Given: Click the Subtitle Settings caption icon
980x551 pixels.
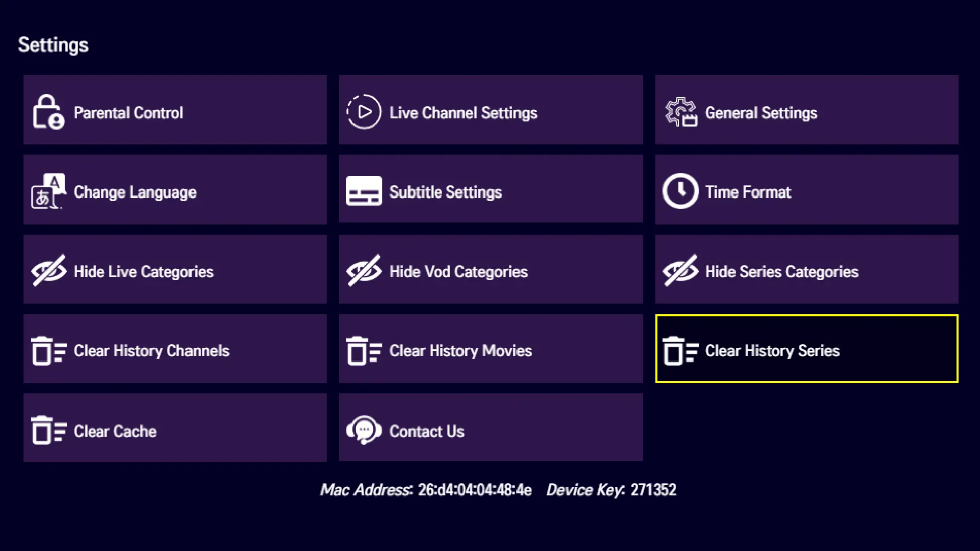Looking at the screenshot, I should point(364,191).
